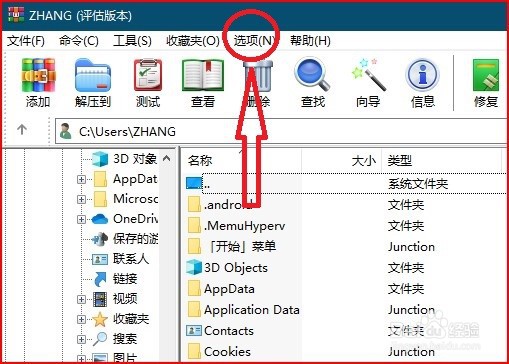Open the Wizard (向导) wand icon

368,75
